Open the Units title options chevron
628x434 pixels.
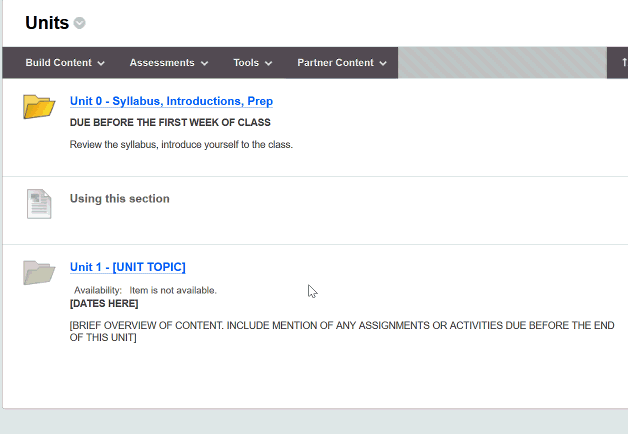(79, 23)
